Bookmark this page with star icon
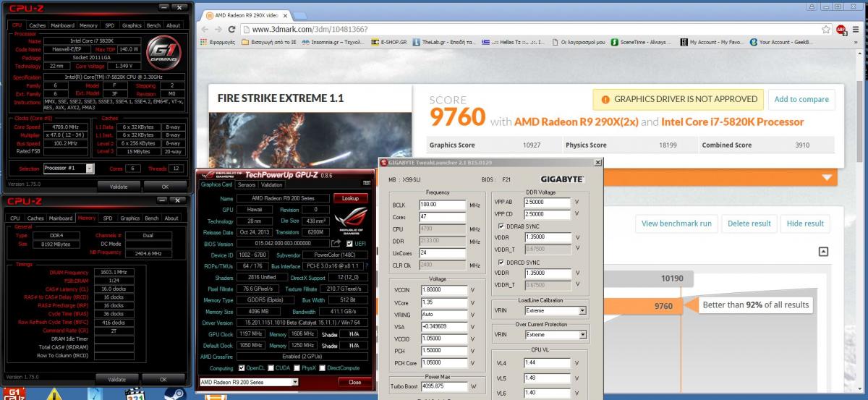The image size is (868, 400). point(826,29)
